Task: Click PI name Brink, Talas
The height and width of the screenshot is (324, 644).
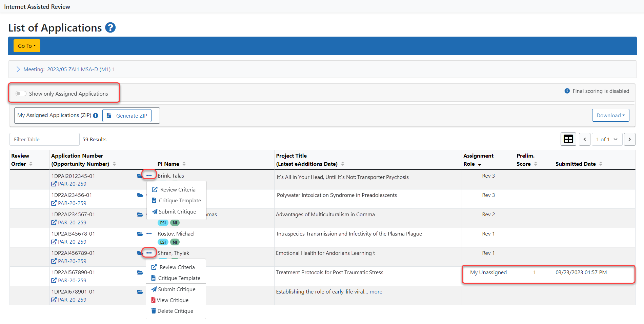Action: pyautogui.click(x=171, y=176)
